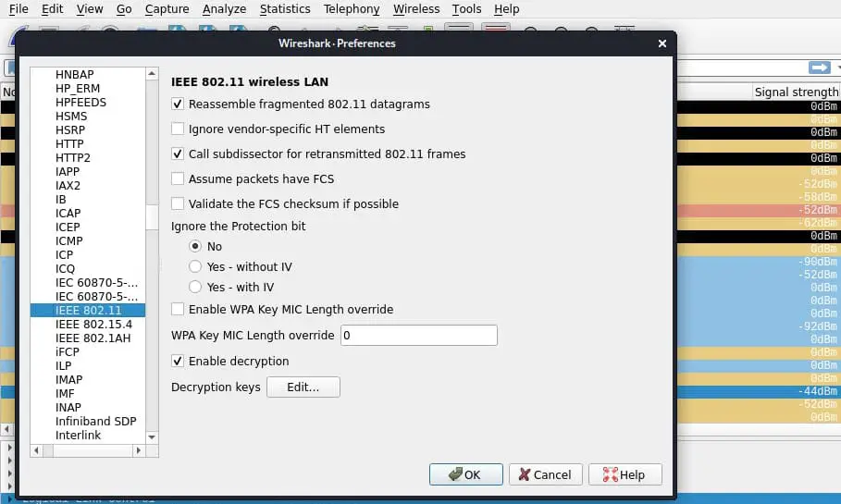Select HSMS protocol entry
The height and width of the screenshot is (504, 841).
[71, 117]
